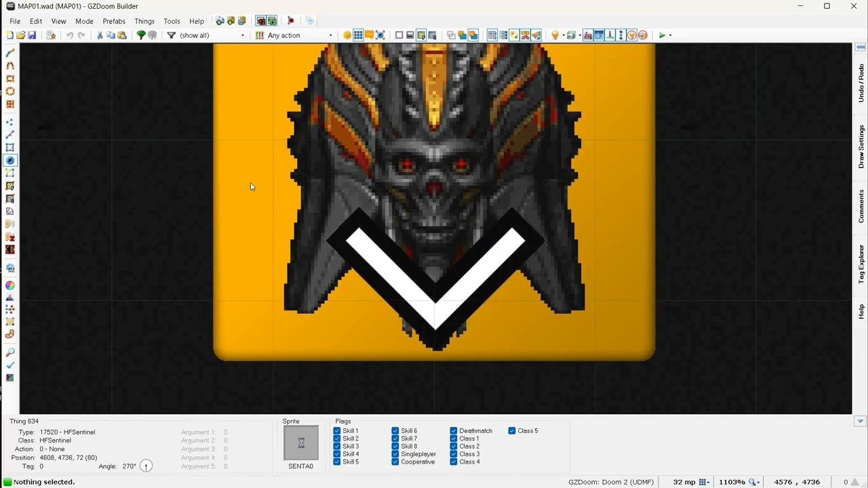Open the Mode menu

tap(84, 21)
